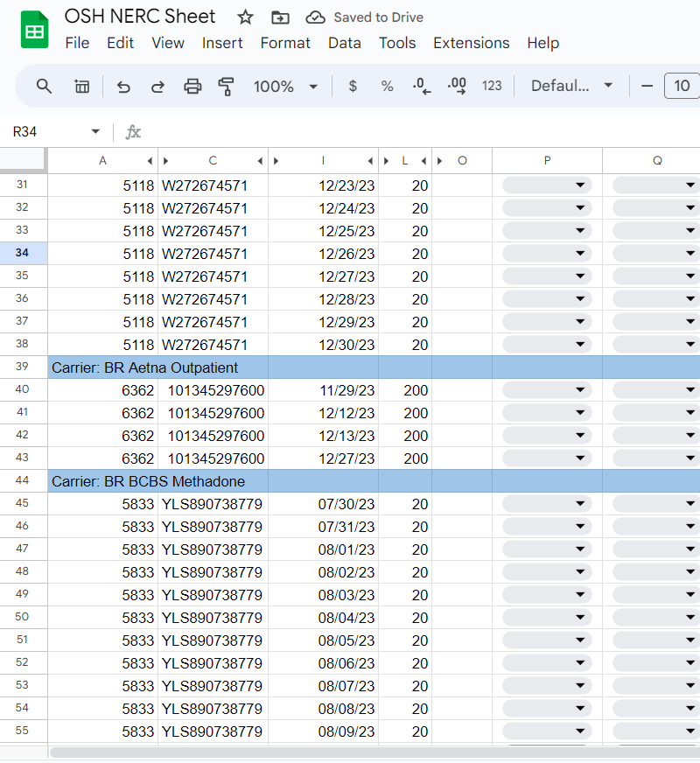Viewport: 700px width, 763px height.
Task: Open the Extensions menu
Action: (x=471, y=43)
